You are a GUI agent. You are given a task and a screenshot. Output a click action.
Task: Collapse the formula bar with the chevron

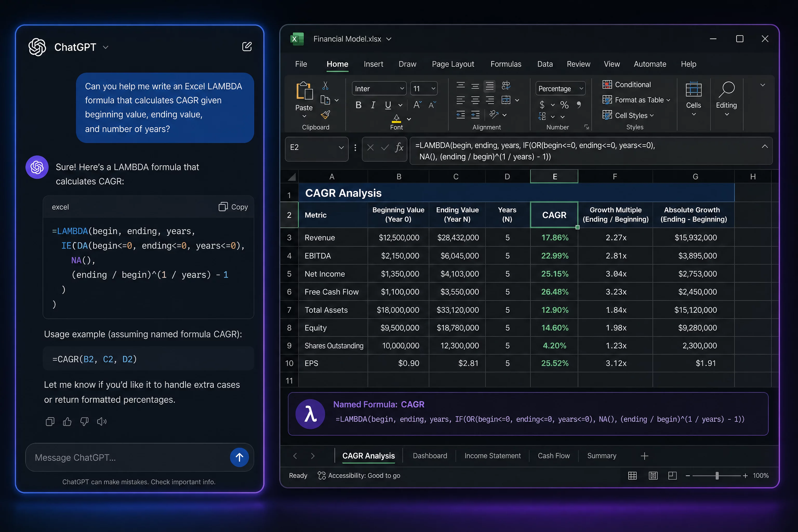click(765, 146)
